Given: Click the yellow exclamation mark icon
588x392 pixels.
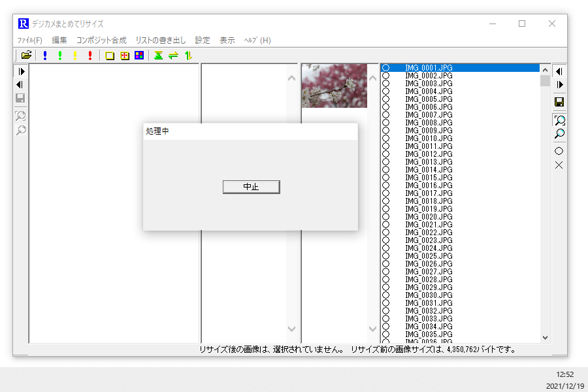Looking at the screenshot, I should (x=75, y=56).
